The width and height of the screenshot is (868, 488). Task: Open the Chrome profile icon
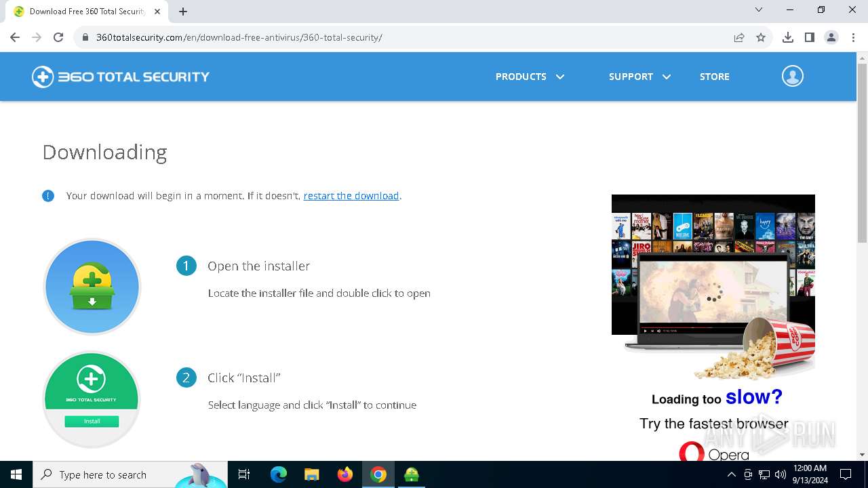[831, 37]
